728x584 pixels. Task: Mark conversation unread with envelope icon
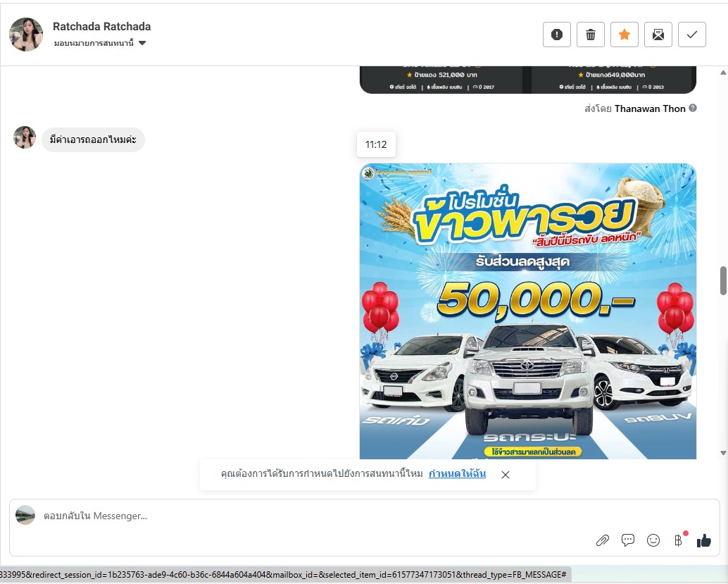[658, 35]
